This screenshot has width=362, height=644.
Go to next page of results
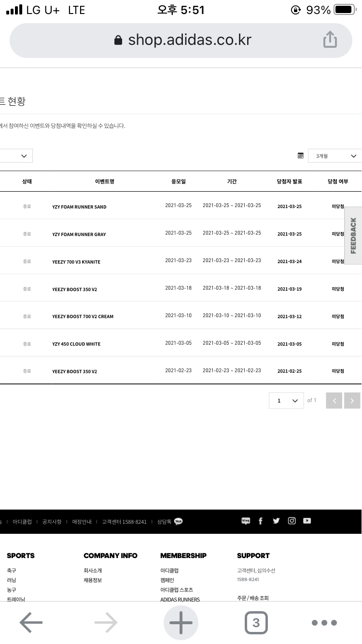pos(352,400)
